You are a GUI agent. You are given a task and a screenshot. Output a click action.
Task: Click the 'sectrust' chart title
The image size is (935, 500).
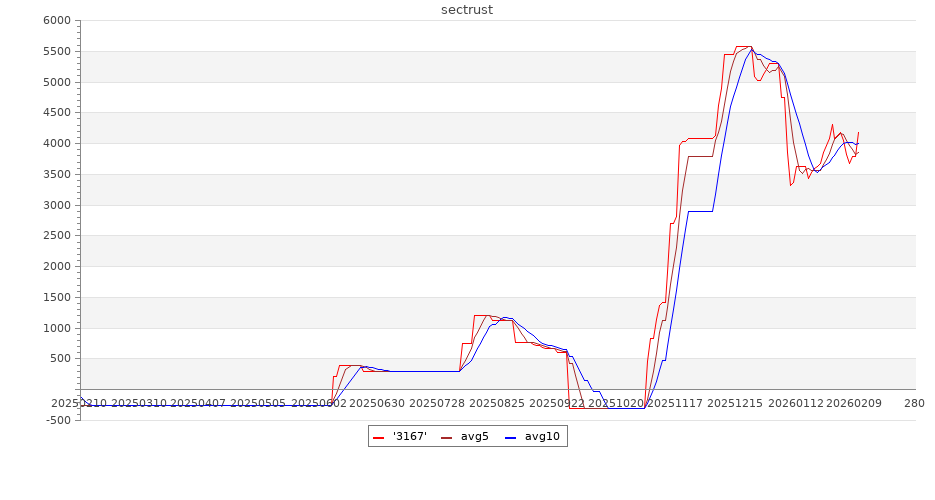click(x=467, y=10)
